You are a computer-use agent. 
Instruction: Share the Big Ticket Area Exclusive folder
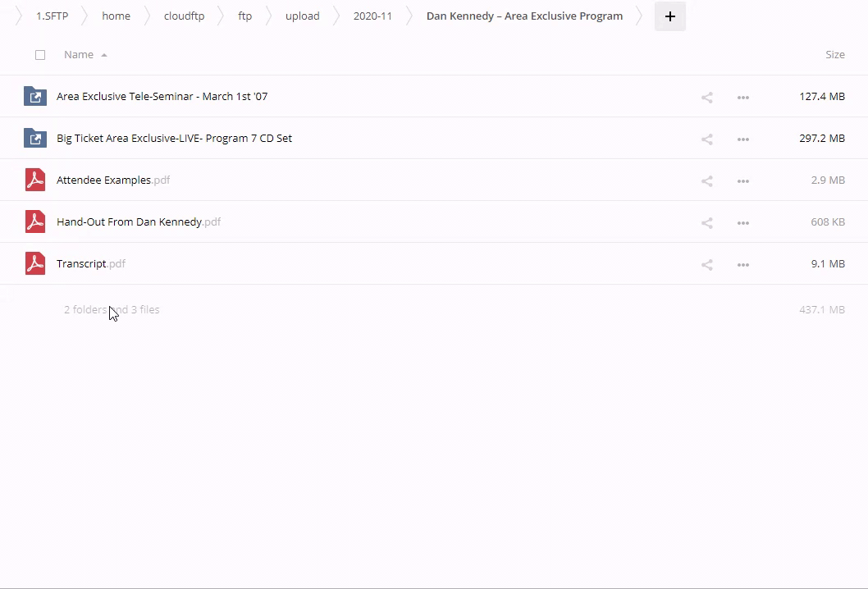(706, 139)
